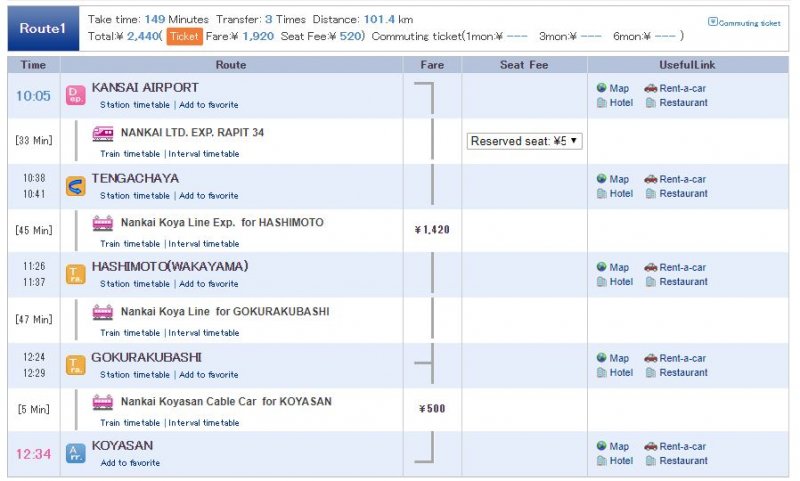
Task: Add HASHIMOTO(WAKAYAMA) to favorite
Action: [x=209, y=284]
